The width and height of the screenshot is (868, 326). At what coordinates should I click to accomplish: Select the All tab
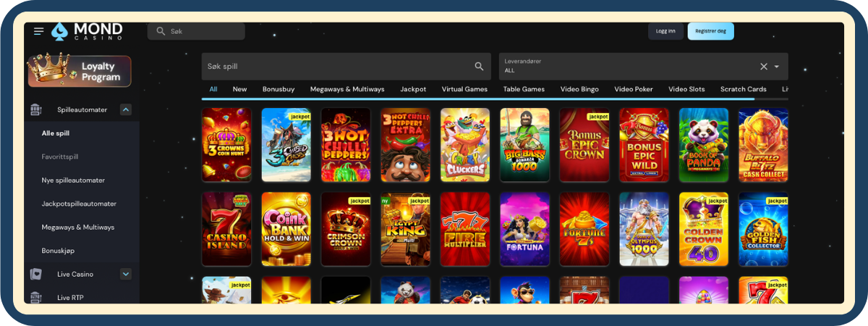click(x=213, y=89)
